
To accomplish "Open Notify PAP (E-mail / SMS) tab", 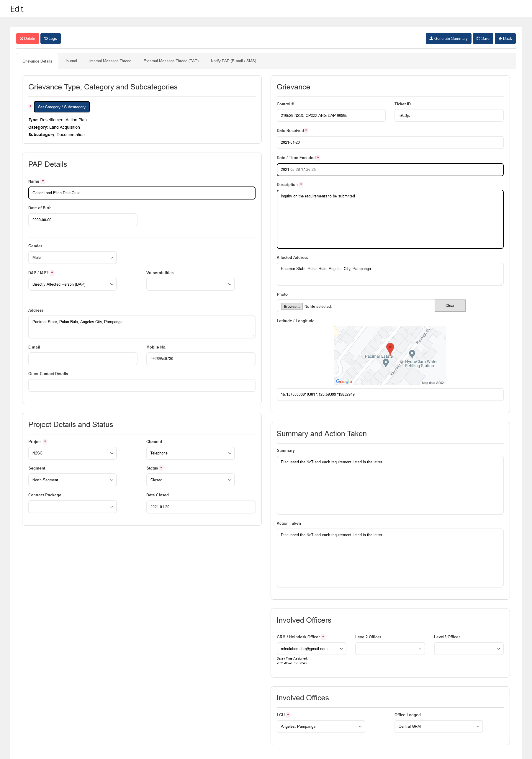I will 233,61.
